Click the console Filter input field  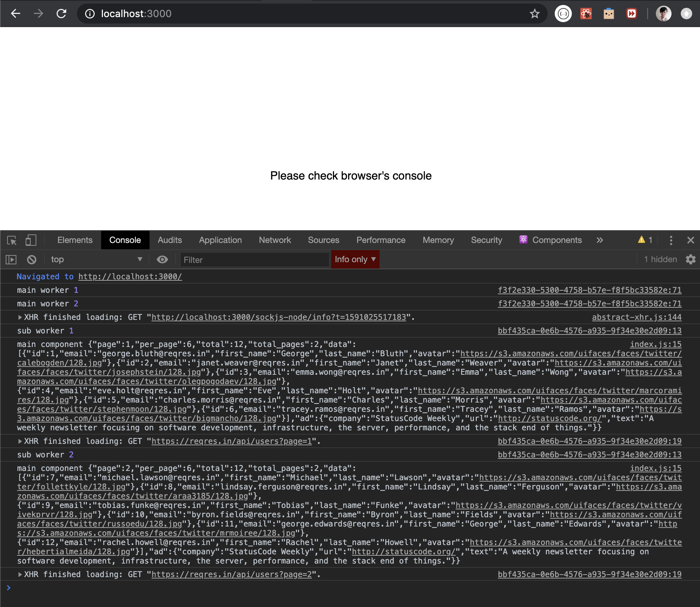click(x=254, y=260)
